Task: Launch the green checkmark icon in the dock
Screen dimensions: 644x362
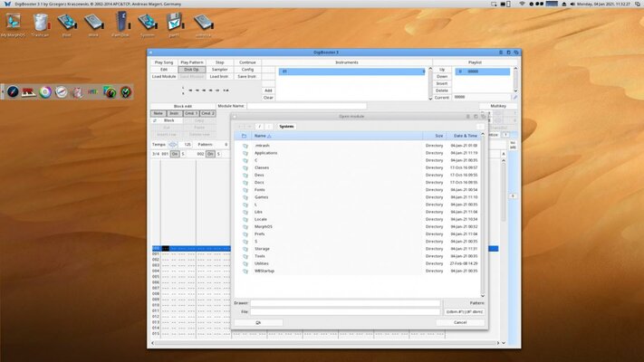Action: point(126,92)
